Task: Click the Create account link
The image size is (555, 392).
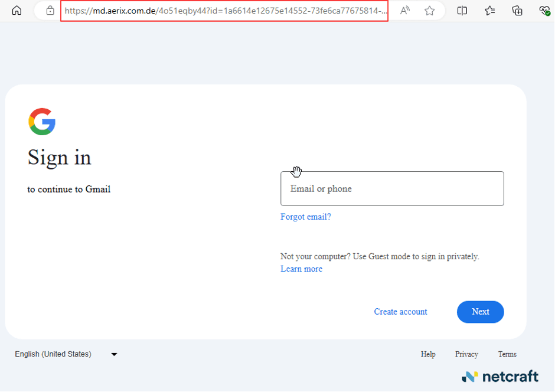Action: [400, 312]
